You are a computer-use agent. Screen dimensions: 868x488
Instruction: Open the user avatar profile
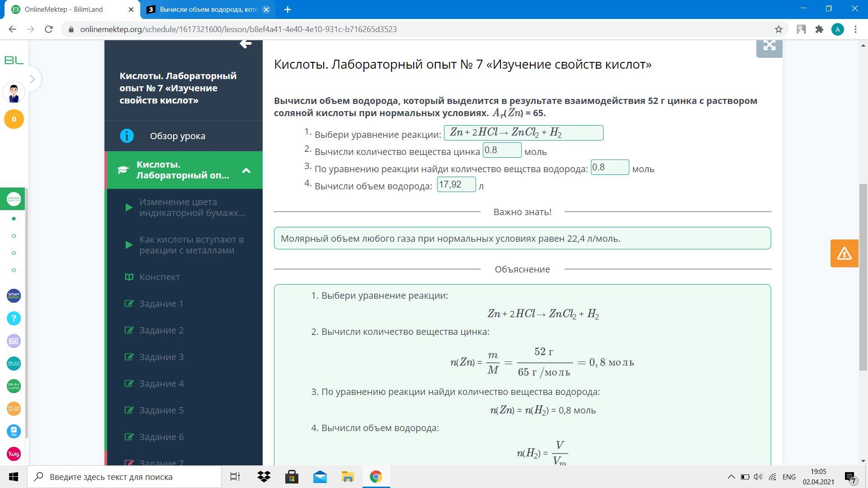14,93
